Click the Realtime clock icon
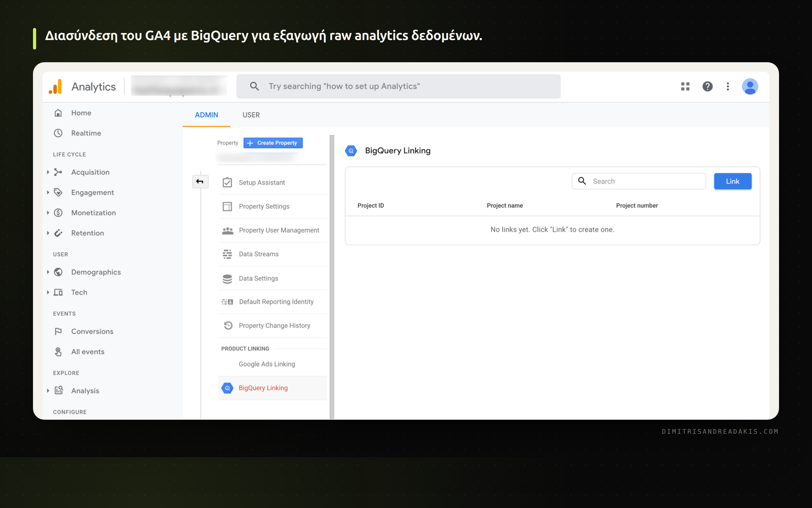Image resolution: width=812 pixels, height=508 pixels. click(x=58, y=133)
